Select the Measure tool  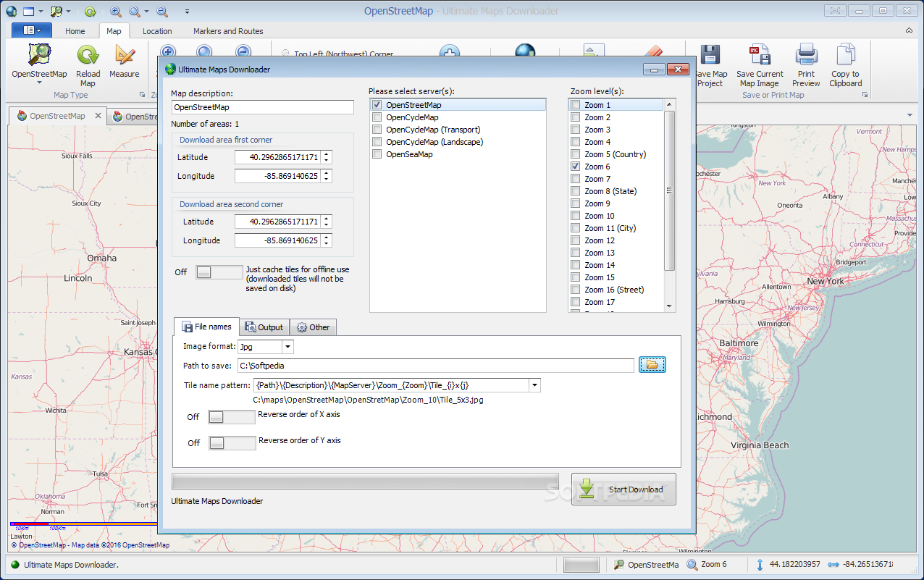125,56
